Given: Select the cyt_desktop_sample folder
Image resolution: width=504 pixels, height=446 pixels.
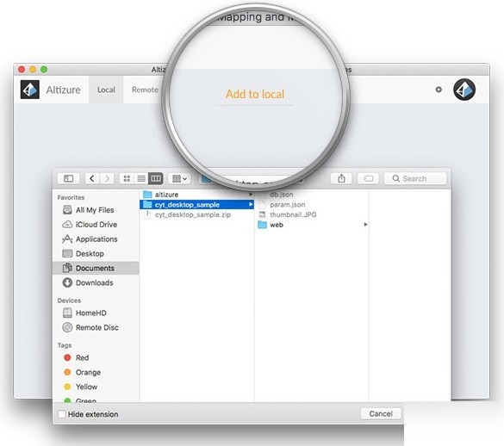Looking at the screenshot, I should pos(196,205).
